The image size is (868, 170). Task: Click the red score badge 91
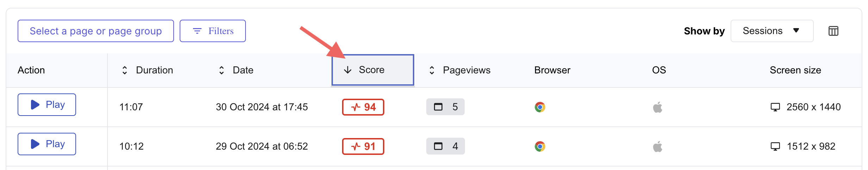(x=363, y=146)
